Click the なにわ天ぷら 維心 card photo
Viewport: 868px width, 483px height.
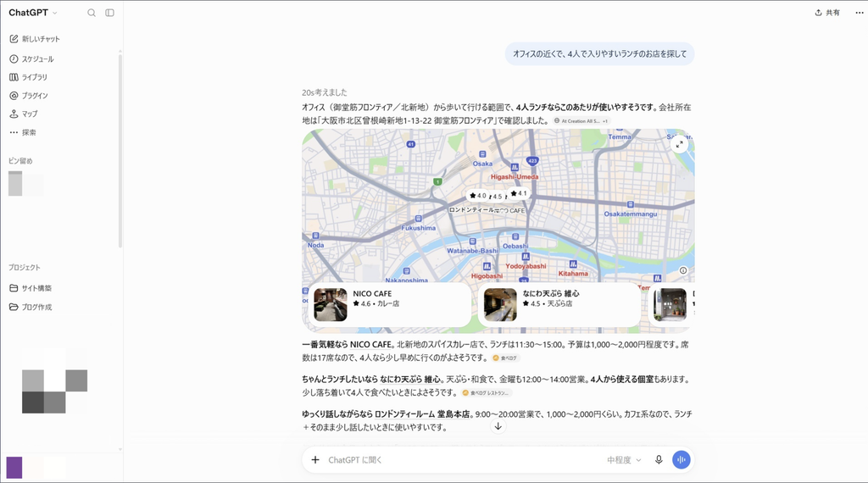(x=500, y=304)
